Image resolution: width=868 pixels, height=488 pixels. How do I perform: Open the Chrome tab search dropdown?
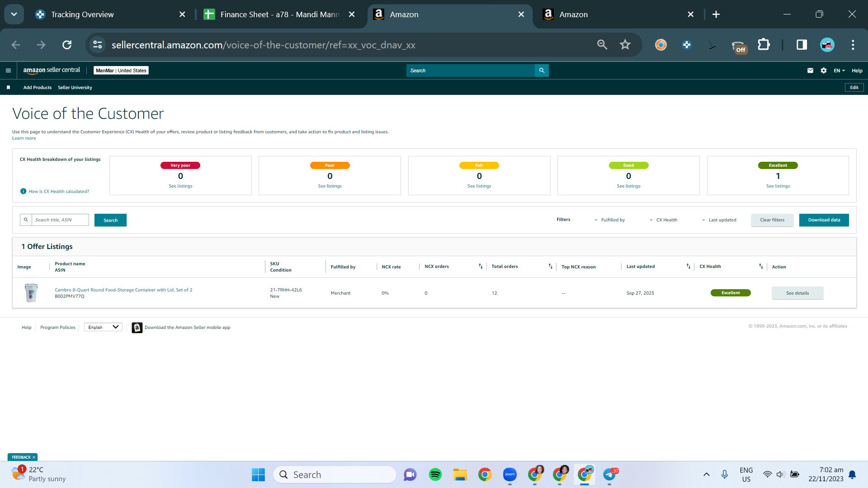(x=14, y=14)
